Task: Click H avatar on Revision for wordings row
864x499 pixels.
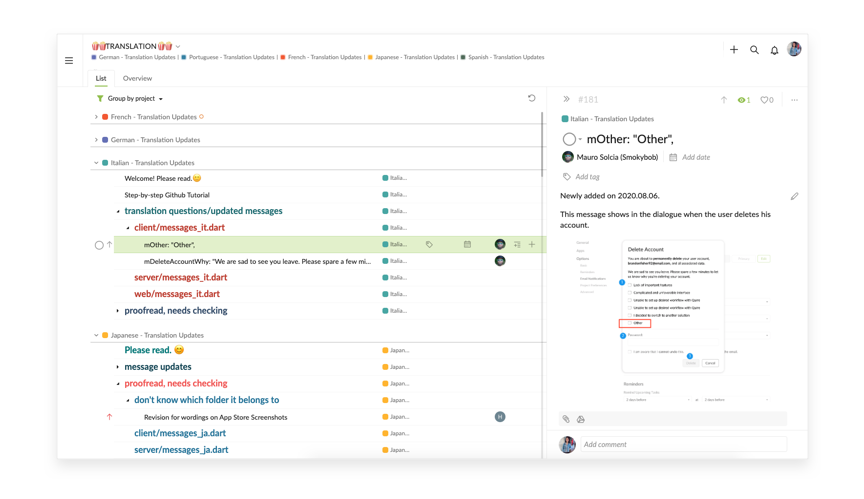Action: 500,416
